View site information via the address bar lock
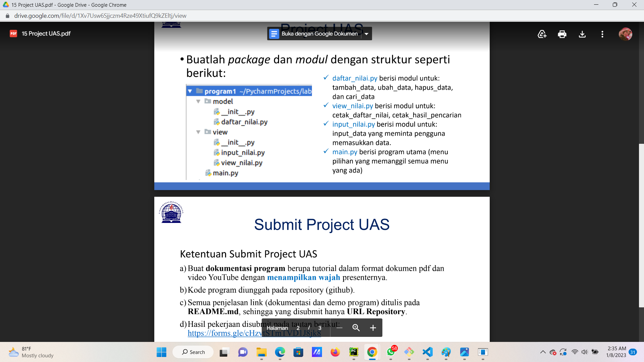644x362 pixels. [x=7, y=16]
